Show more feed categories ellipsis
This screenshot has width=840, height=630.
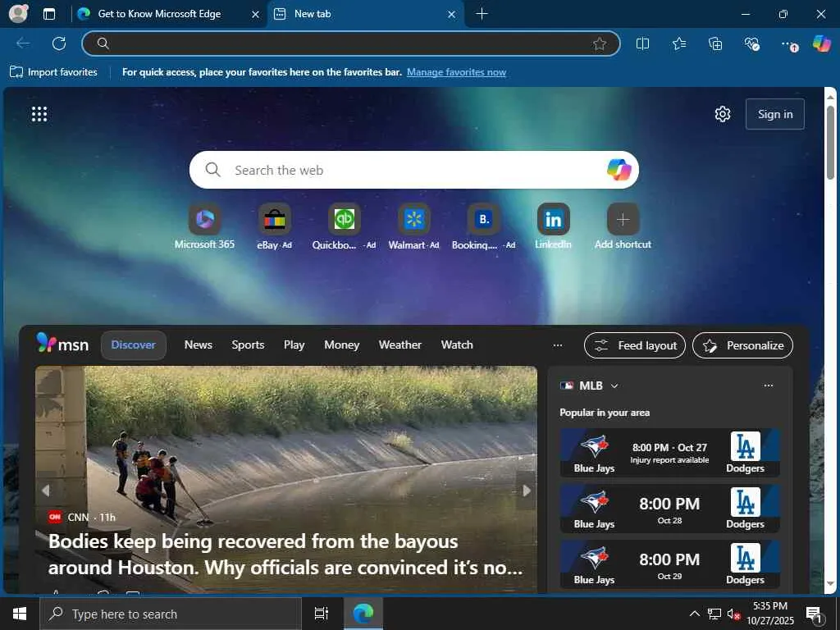pyautogui.click(x=558, y=345)
